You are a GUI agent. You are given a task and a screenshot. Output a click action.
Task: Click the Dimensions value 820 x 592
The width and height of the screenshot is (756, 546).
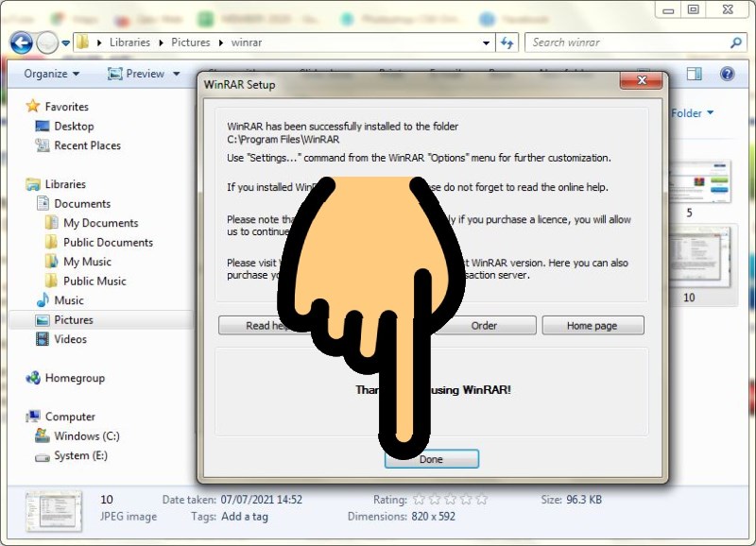(x=433, y=517)
